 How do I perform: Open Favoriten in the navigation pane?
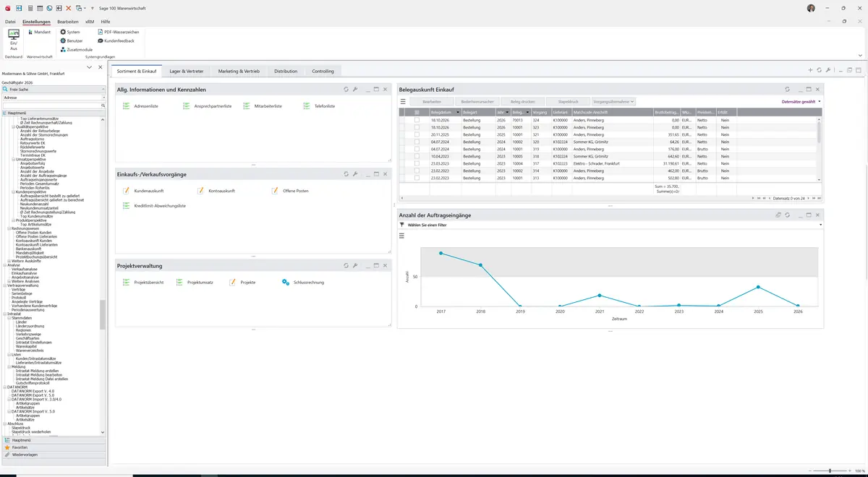[20, 447]
